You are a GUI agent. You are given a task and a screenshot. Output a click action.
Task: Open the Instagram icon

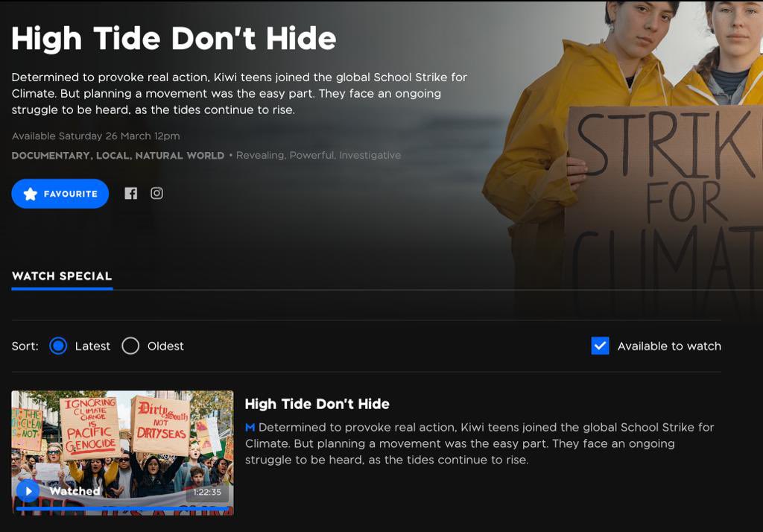[156, 193]
